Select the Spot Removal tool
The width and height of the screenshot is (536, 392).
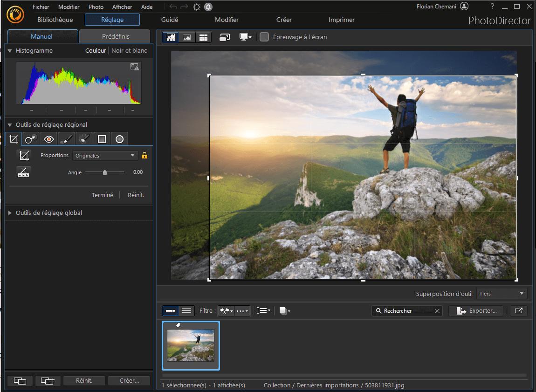coord(31,138)
